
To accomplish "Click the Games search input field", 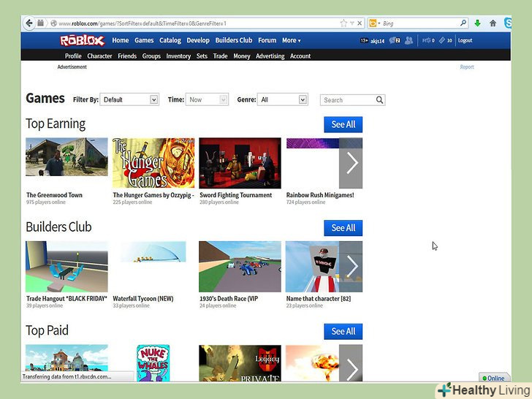I will [x=346, y=100].
